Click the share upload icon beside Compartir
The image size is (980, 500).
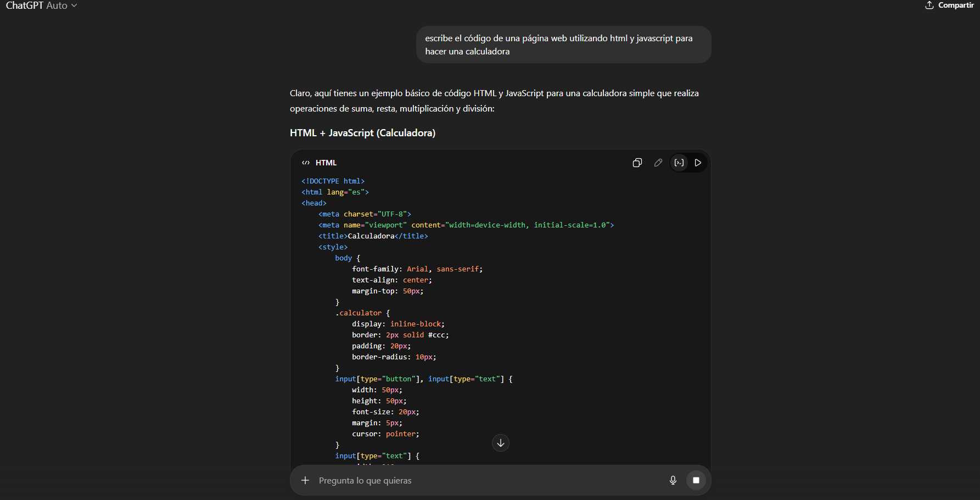click(929, 5)
